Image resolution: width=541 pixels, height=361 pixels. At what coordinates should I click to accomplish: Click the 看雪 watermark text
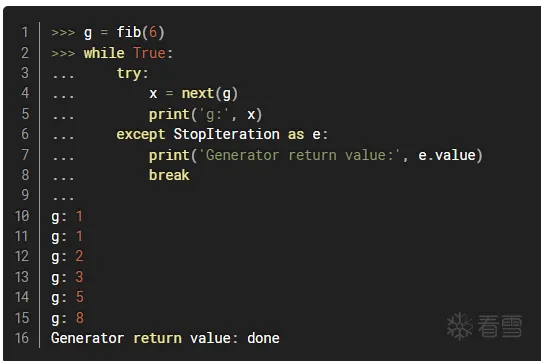(x=500, y=326)
